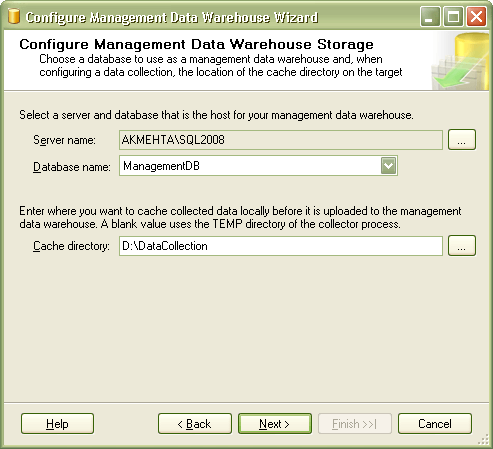The width and height of the screenshot is (493, 449).
Task: Click the disabled Finish button
Action: point(355,424)
